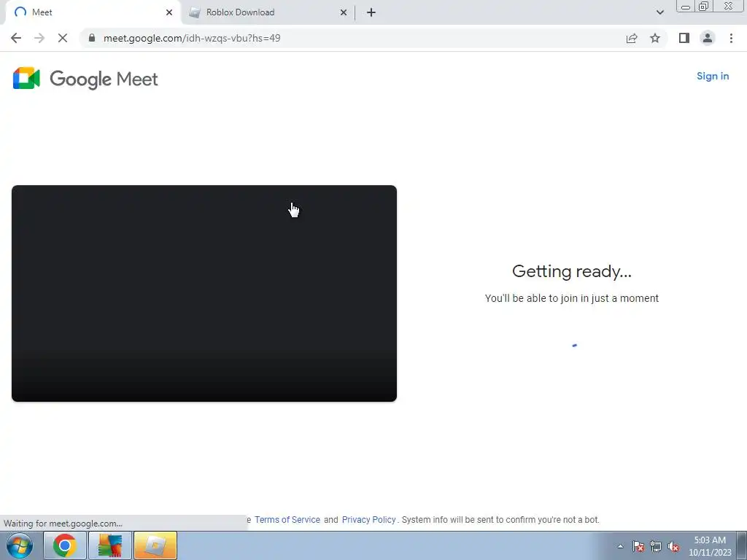Stop loading the page with the X button
The image size is (747, 560).
[x=63, y=38]
